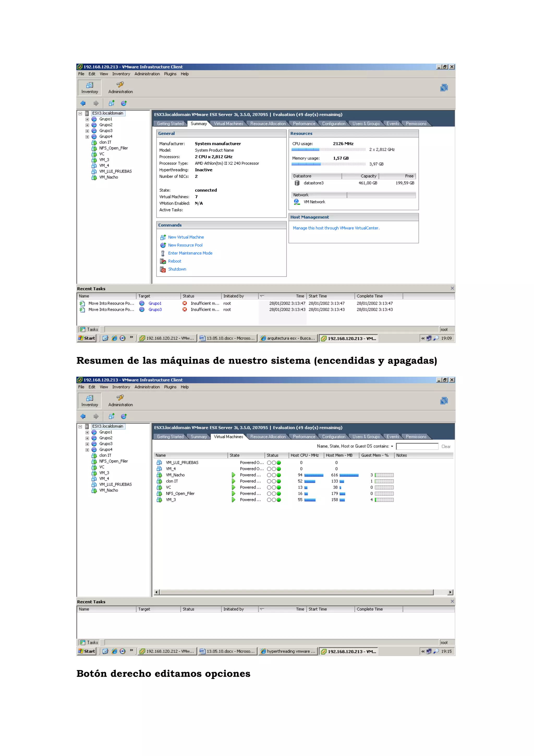Click the Shutdown host icon in Commands
The height and width of the screenshot is (756, 534).
tap(162, 269)
